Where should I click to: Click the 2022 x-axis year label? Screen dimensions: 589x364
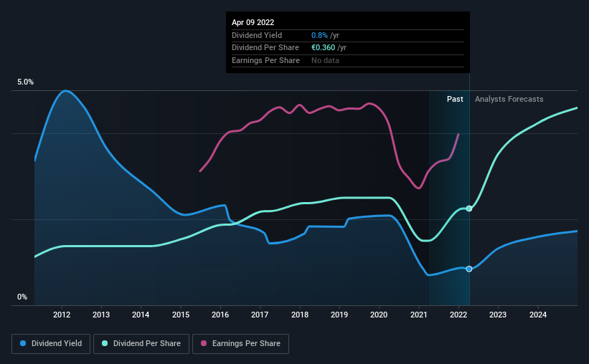[x=458, y=315]
